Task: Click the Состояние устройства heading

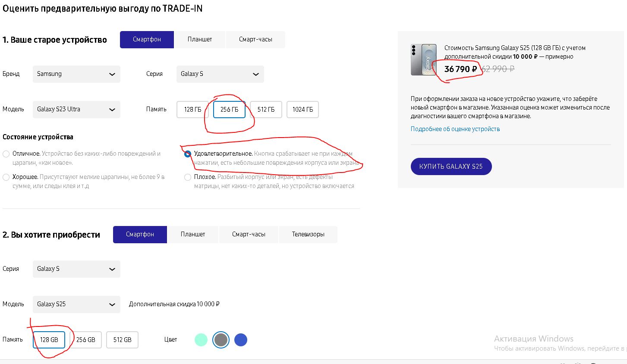Action: [38, 137]
